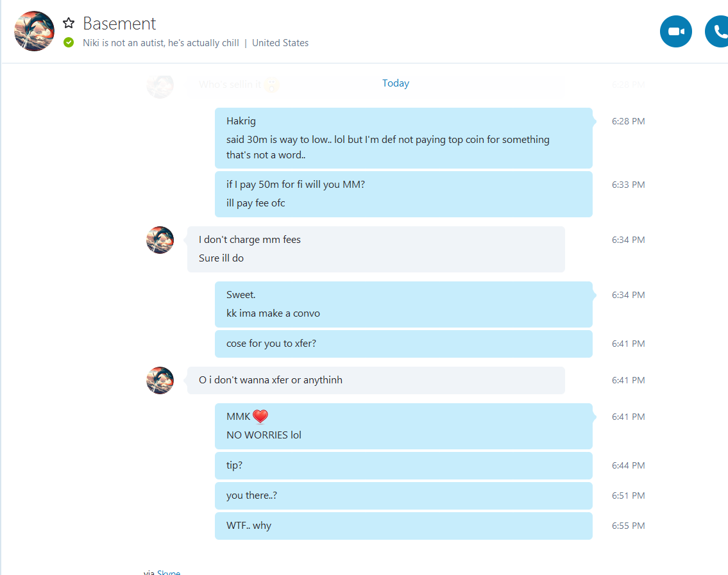Start a voice call with Basement
The width and height of the screenshot is (728, 575).
(717, 31)
